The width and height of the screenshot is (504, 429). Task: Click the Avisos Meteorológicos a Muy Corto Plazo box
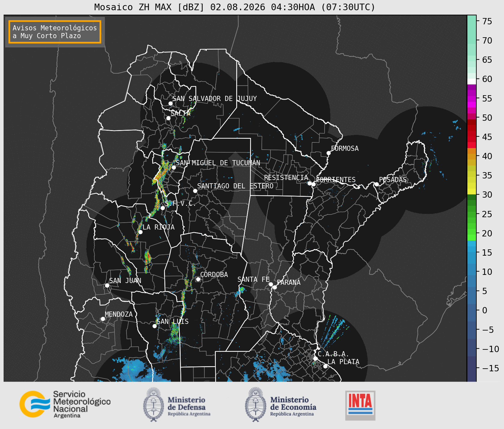tap(55, 32)
